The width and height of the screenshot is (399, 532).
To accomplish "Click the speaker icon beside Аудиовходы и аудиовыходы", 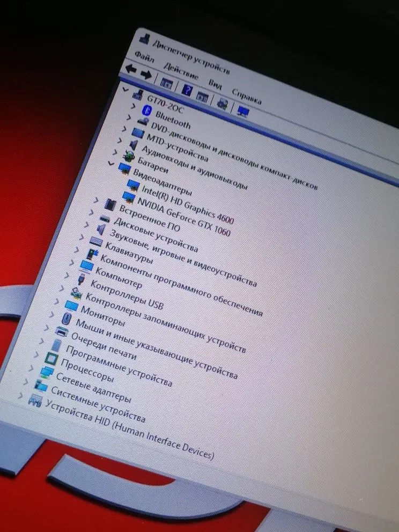I will [134, 145].
